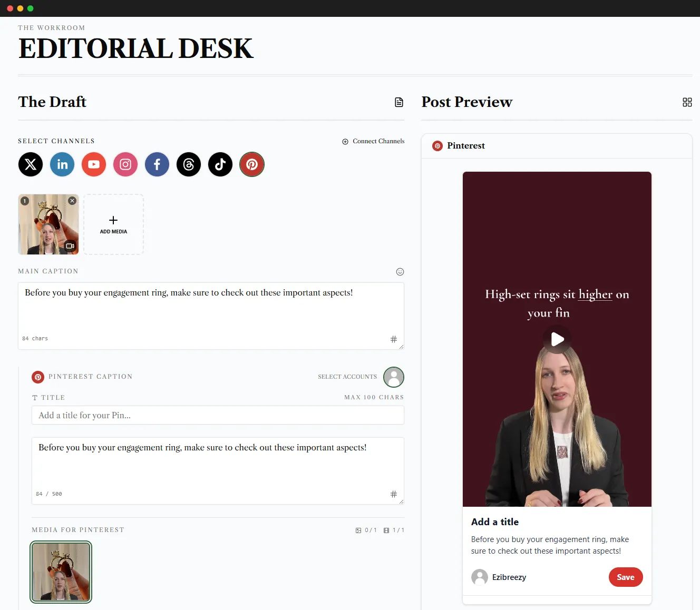This screenshot has height=610, width=700.
Task: Click the grid layout icon beside Post Preview
Action: pos(687,102)
